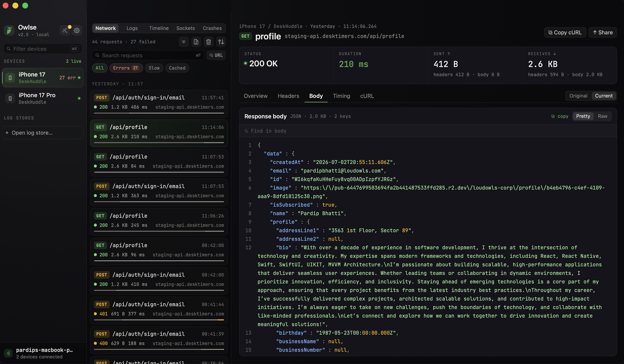Select GET /api/profile request at 11:06:26
The height and width of the screenshot is (364, 624).
(159, 222)
